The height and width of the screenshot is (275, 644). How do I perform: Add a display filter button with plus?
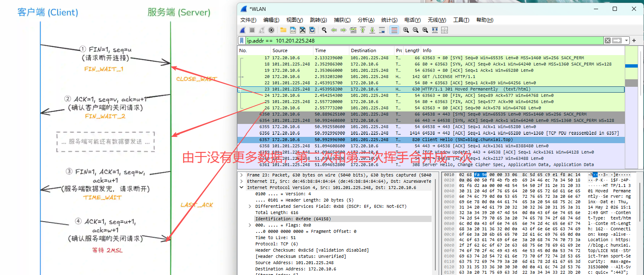point(634,40)
